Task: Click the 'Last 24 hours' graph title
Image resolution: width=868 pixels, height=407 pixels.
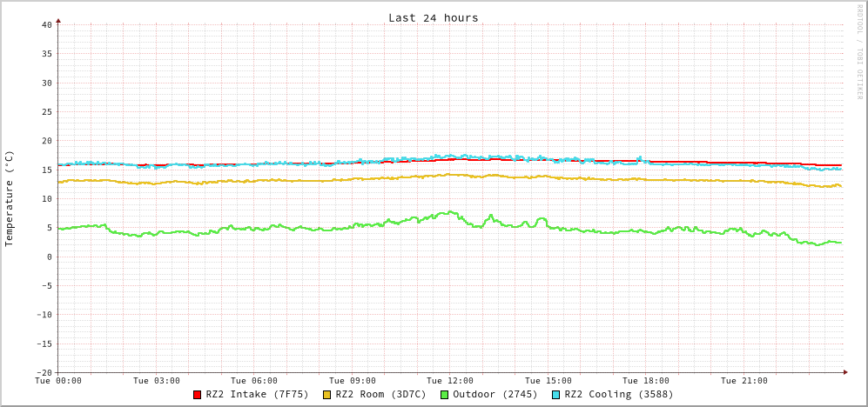Action: tap(433, 17)
